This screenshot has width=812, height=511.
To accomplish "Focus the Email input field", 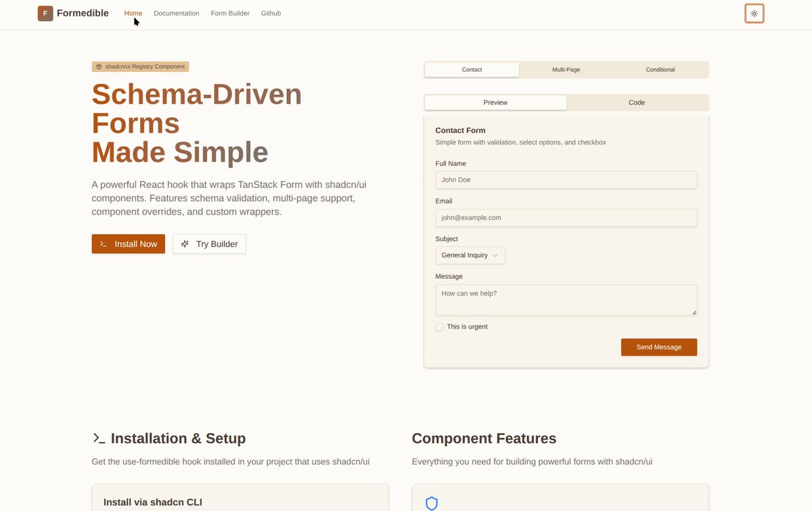I will click(x=566, y=218).
